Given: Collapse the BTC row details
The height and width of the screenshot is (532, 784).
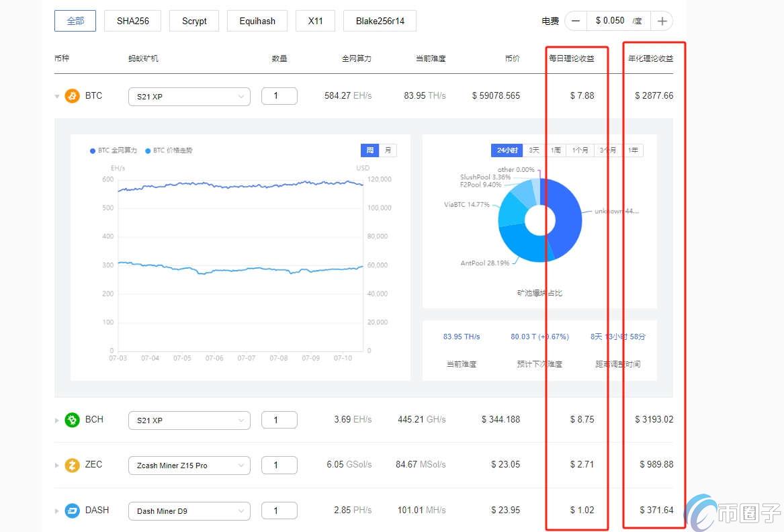Looking at the screenshot, I should pyautogui.click(x=57, y=97).
